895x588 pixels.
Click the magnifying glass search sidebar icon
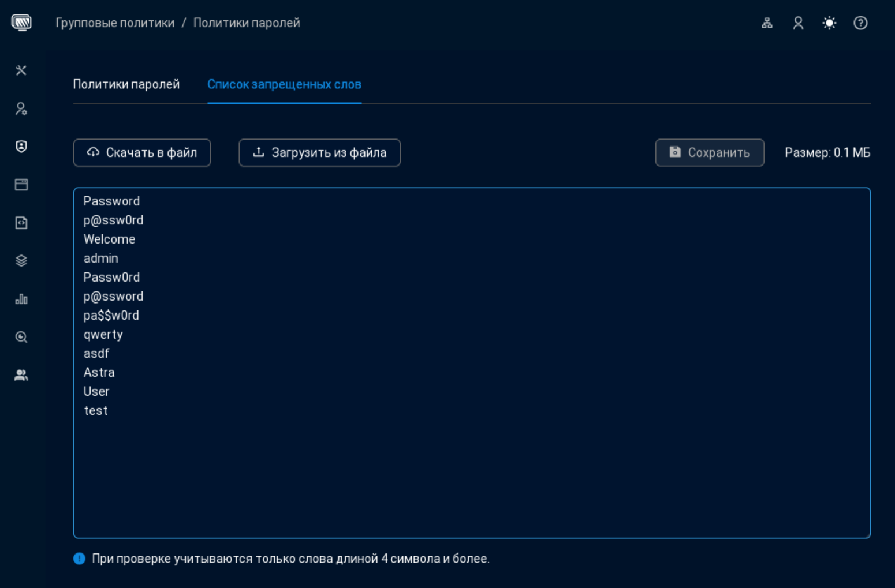point(21,337)
